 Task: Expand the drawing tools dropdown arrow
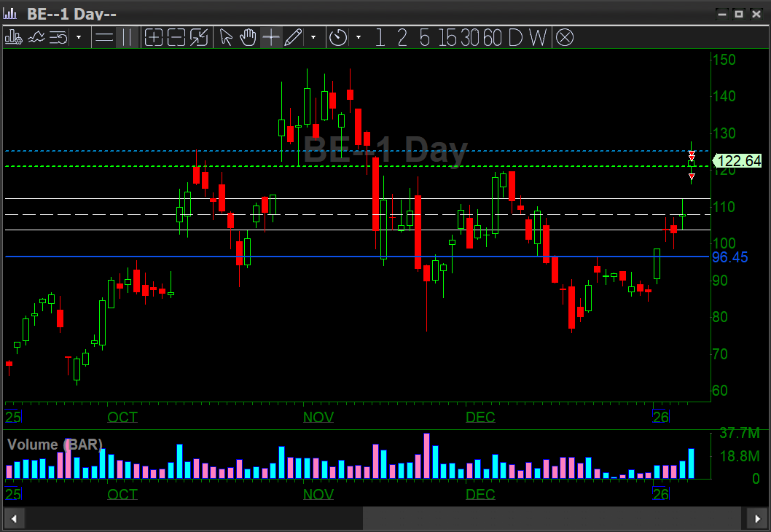tap(313, 37)
